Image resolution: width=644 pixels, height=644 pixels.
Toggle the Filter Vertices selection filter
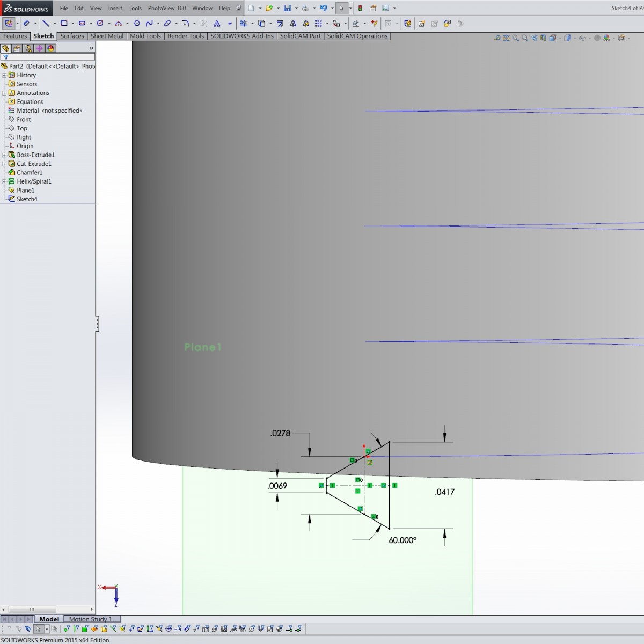[x=67, y=628]
